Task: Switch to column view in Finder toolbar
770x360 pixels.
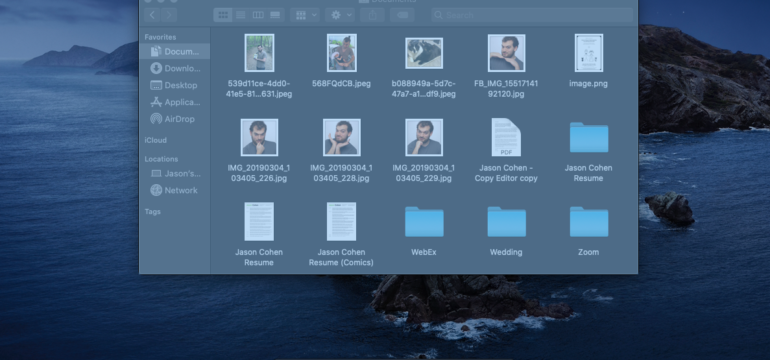Action: 258,15
